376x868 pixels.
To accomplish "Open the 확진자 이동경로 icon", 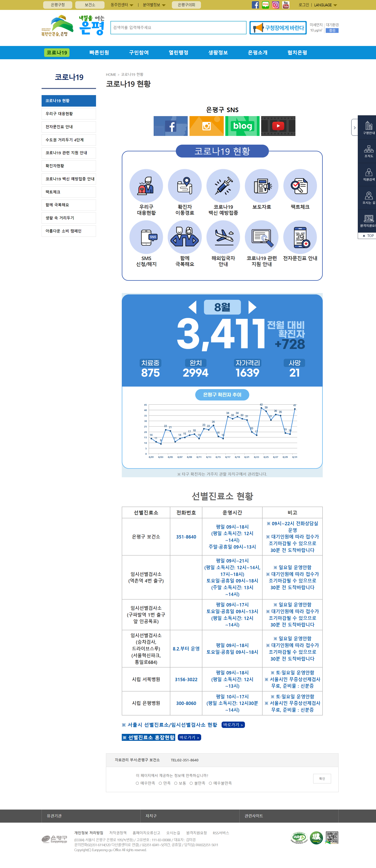I will click(x=185, y=186).
